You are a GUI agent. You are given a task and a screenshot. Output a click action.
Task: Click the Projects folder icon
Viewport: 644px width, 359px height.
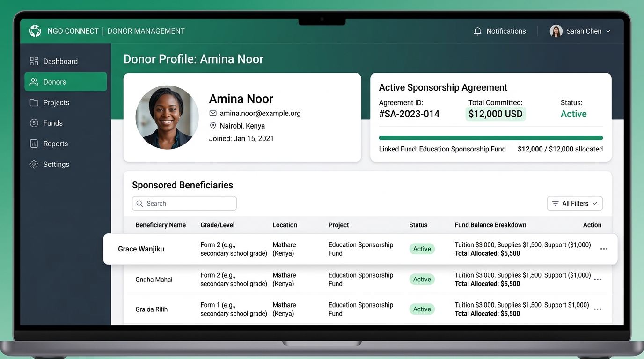click(x=34, y=102)
